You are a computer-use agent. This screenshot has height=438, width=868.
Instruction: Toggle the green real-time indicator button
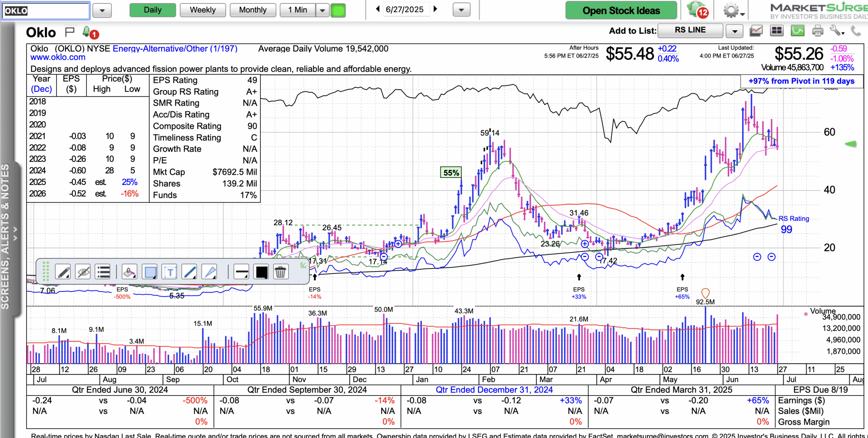coord(338,10)
